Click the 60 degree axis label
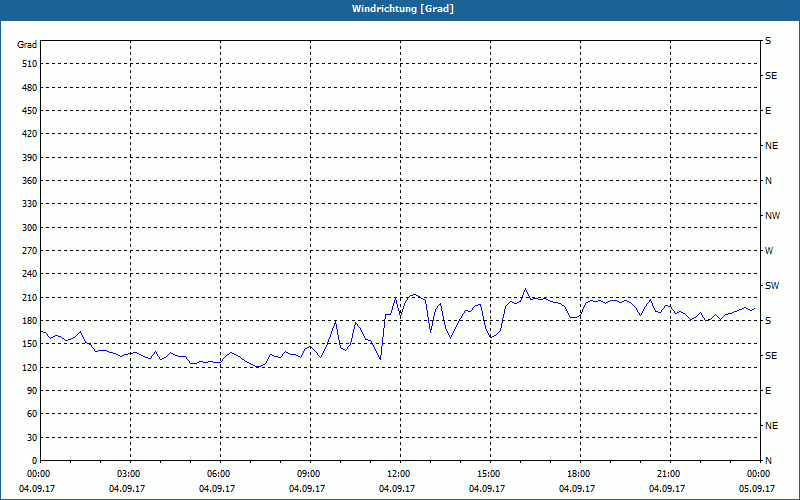Screen dimensions: 800x500 point(32,414)
